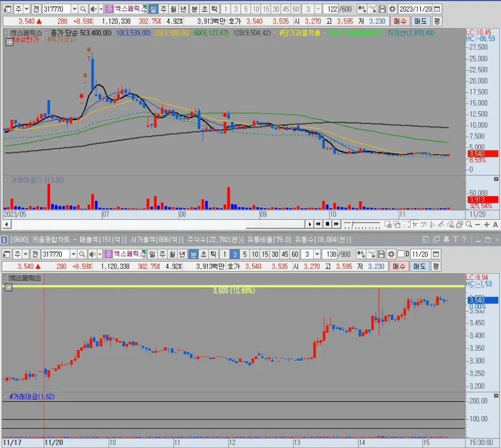Select the 년 (yearly) period in top chart
The width and height of the screenshot is (501, 448).
coord(183,9)
